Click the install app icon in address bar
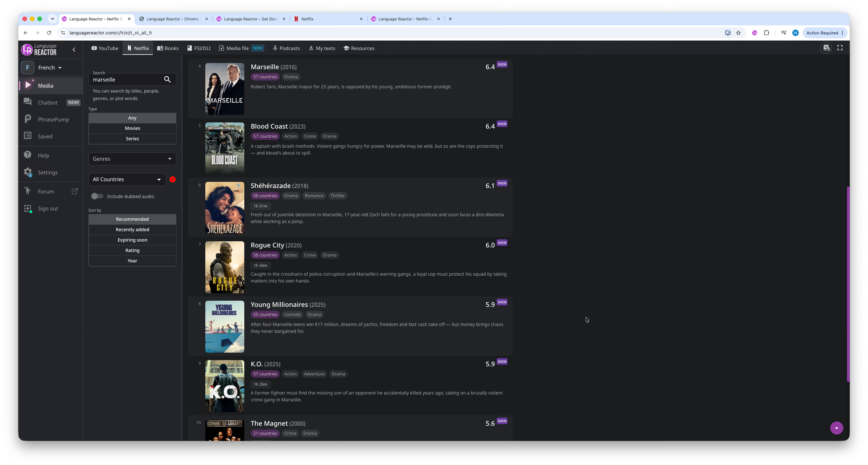Viewport: 868px width, 465px height. [728, 33]
